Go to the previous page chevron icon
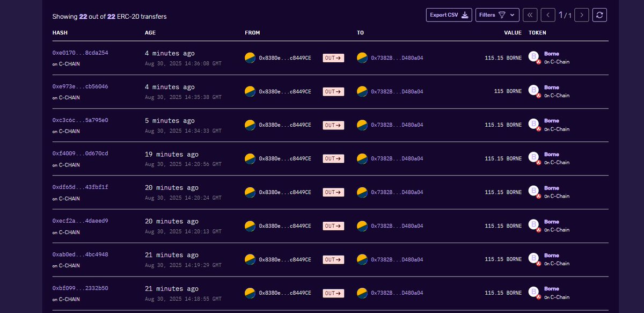644x313 pixels. (548, 14)
